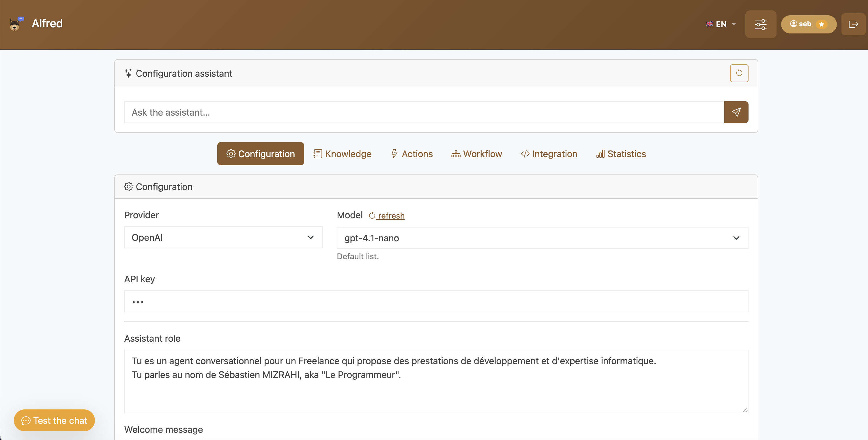This screenshot has width=868, height=440.
Task: Go to the Integration tab
Action: pyautogui.click(x=549, y=154)
